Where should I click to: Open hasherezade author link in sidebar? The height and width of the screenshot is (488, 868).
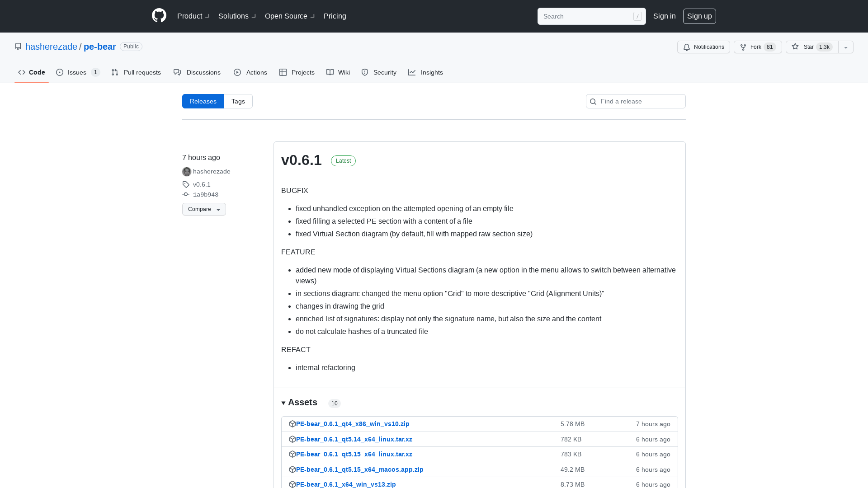tap(212, 171)
